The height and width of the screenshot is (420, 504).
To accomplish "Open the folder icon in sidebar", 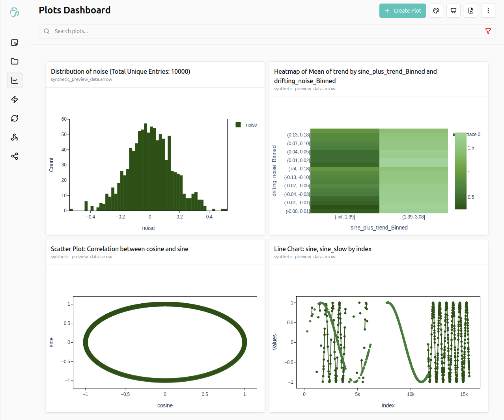I will point(15,62).
